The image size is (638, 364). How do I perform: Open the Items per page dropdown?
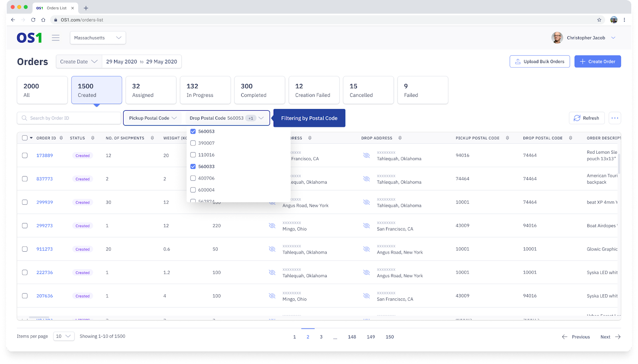coord(63,336)
